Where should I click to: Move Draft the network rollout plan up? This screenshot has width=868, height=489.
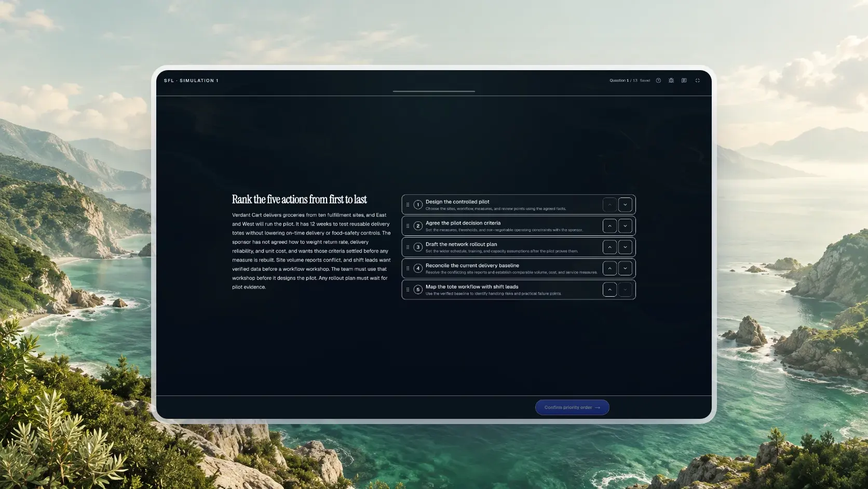[x=609, y=247]
